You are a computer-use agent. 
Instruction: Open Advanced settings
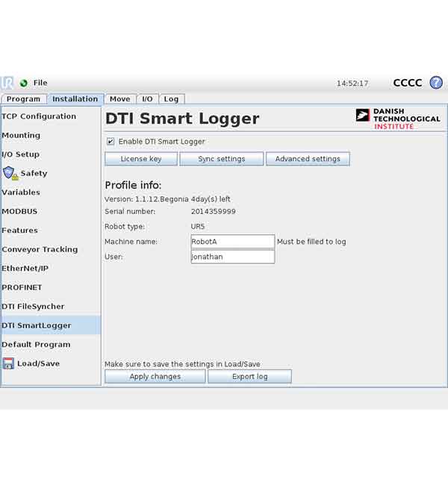308,159
